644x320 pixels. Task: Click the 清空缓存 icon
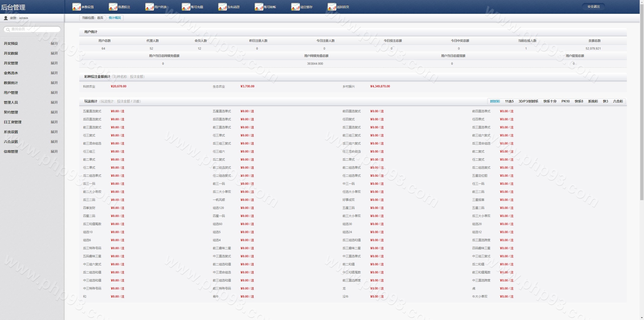295,7
